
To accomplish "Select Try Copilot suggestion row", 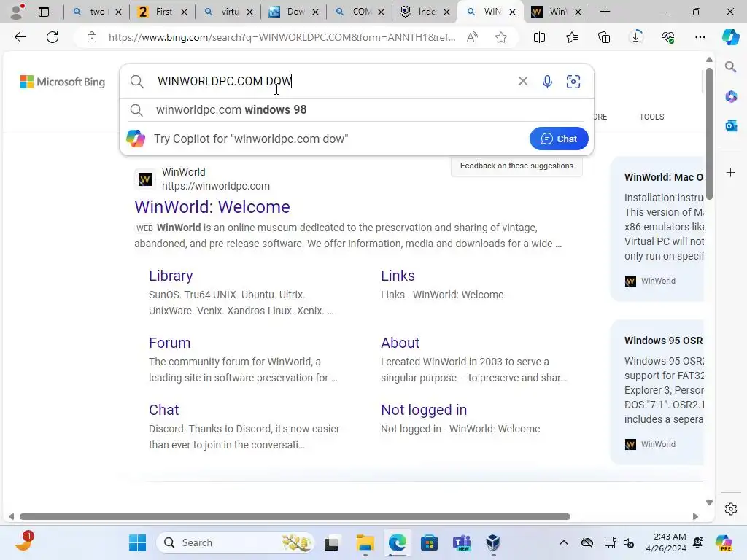I will (356, 139).
